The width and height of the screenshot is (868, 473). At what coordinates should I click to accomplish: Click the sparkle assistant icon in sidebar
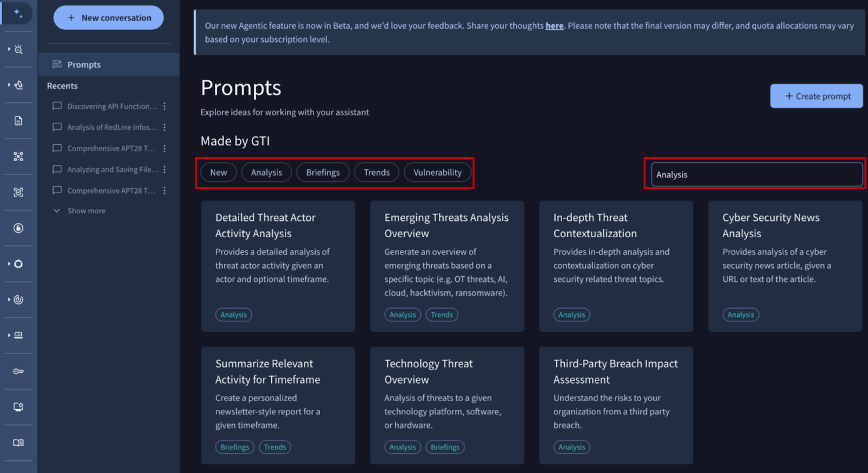pyautogui.click(x=18, y=14)
